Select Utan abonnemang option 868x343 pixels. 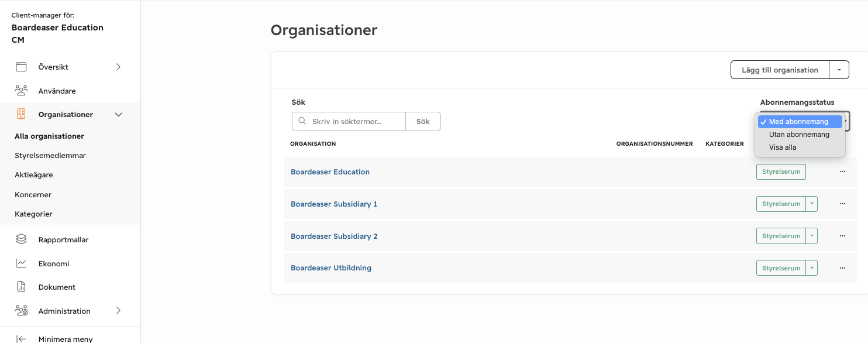[x=800, y=135]
